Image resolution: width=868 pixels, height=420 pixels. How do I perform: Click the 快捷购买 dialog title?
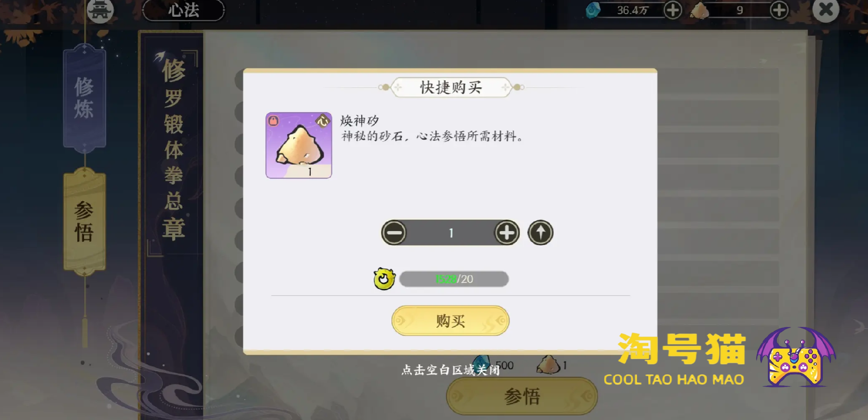click(x=451, y=87)
